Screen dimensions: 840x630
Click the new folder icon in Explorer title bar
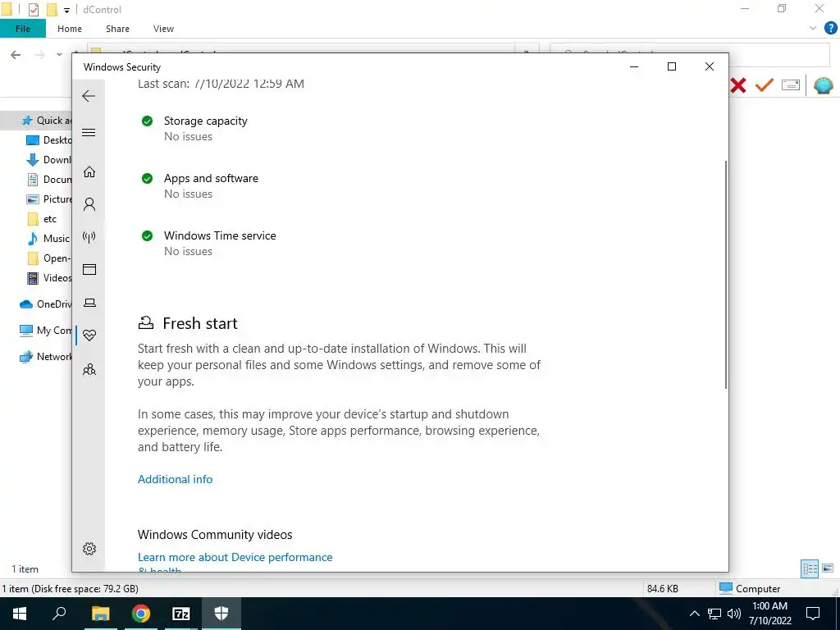pos(52,9)
